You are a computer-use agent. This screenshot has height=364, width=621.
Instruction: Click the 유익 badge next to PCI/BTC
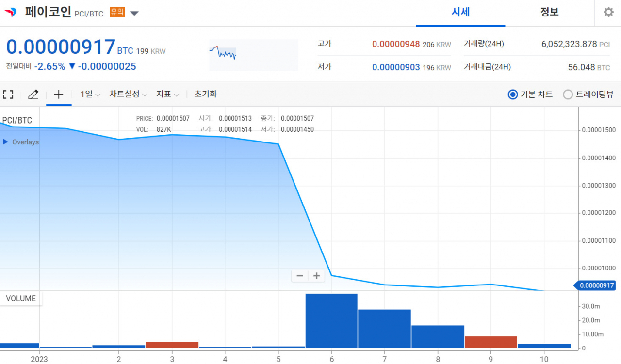(x=118, y=13)
